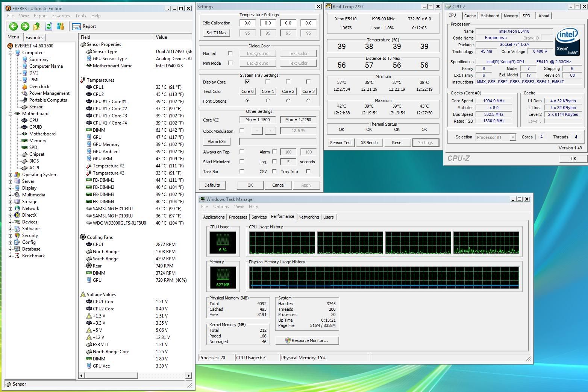Expand the Storage tree node
This screenshot has width=588, height=392.
click(11, 202)
